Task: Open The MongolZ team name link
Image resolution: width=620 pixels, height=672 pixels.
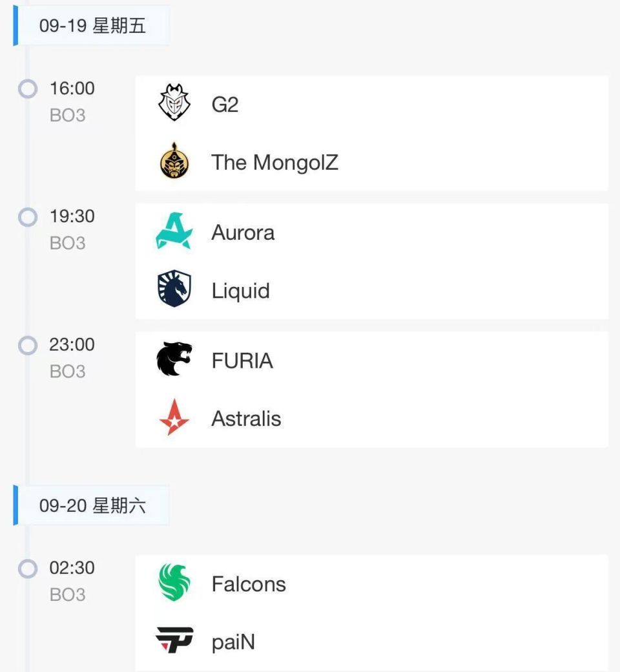Action: pyautogui.click(x=274, y=162)
